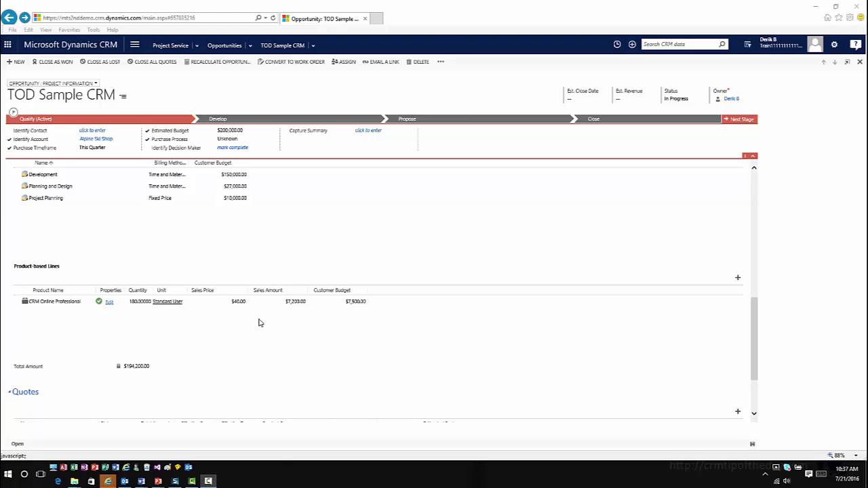The height and width of the screenshot is (488, 868).
Task: Toggle Purchase Process step checkmark
Action: 147,140
